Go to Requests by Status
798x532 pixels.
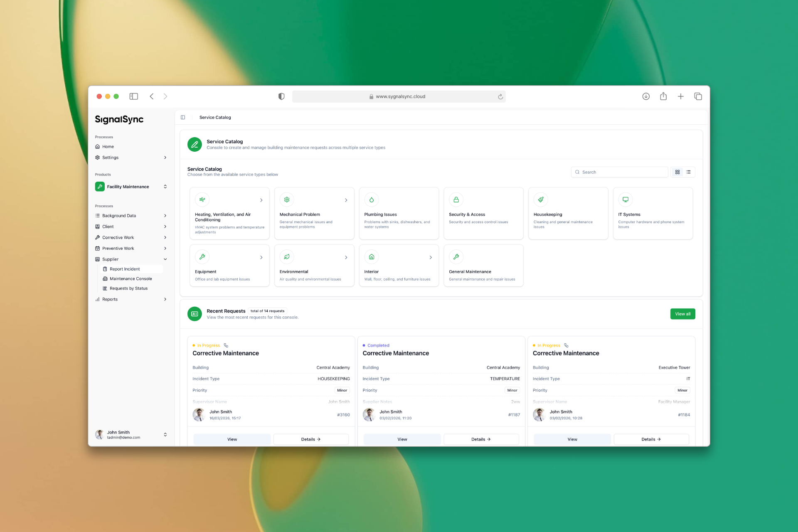click(x=128, y=288)
